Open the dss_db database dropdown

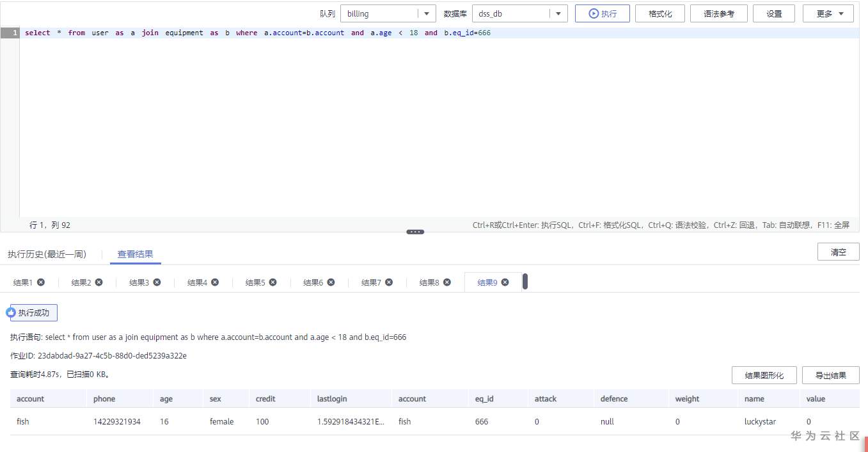[557, 13]
